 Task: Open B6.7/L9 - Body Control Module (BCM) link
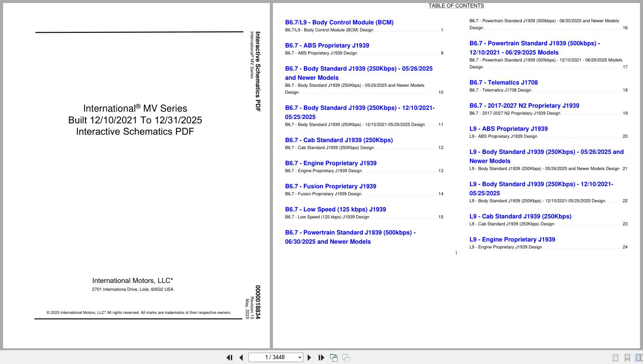click(339, 22)
